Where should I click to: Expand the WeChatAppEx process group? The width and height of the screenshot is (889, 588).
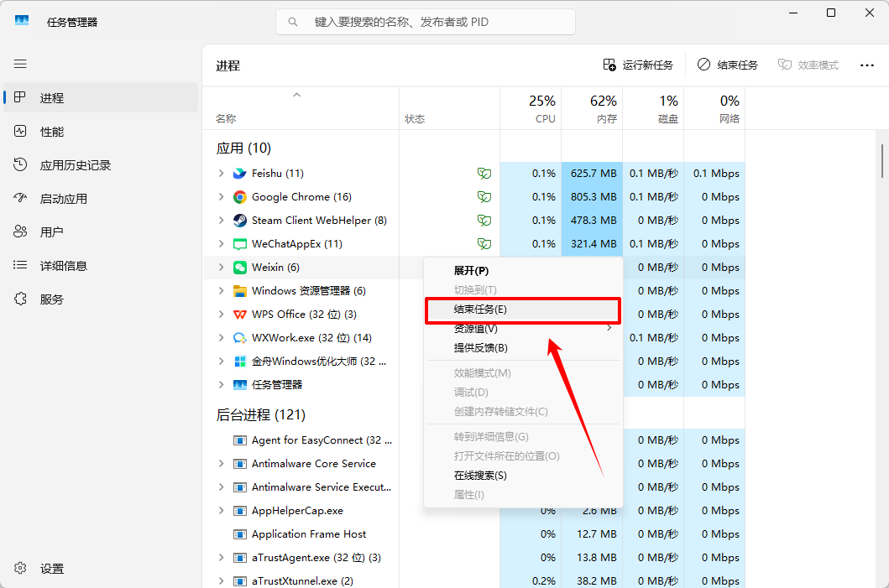click(221, 243)
